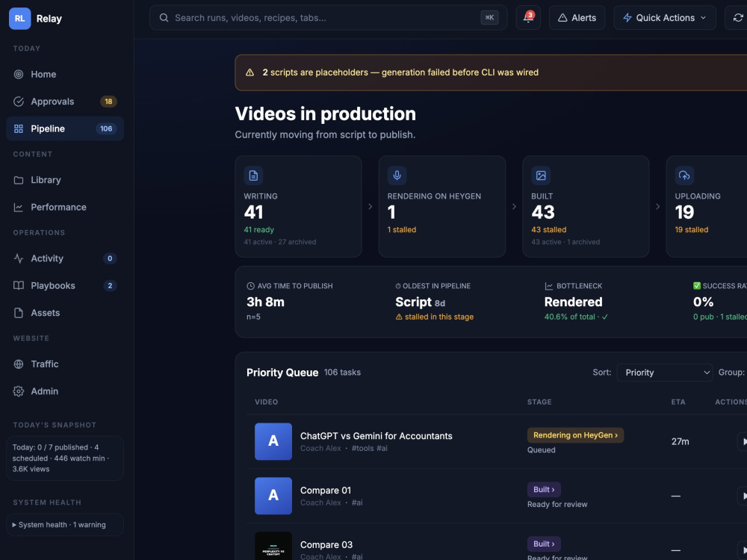Click the Playbooks book icon
Image resolution: width=747 pixels, height=560 pixels.
[19, 286]
